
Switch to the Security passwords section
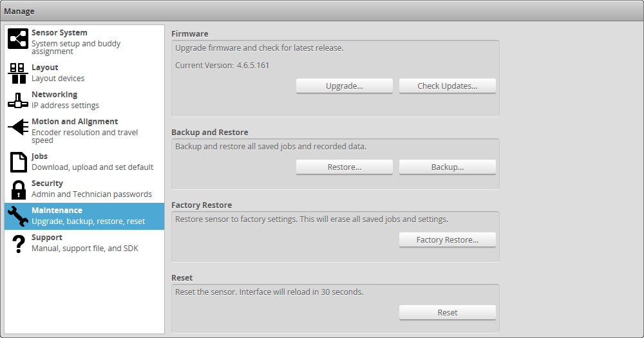click(84, 189)
